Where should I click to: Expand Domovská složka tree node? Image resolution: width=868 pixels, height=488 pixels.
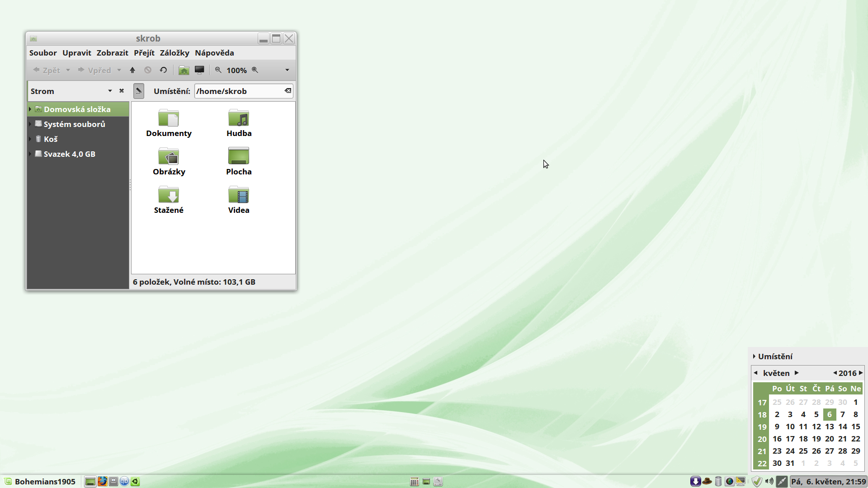pos(30,109)
